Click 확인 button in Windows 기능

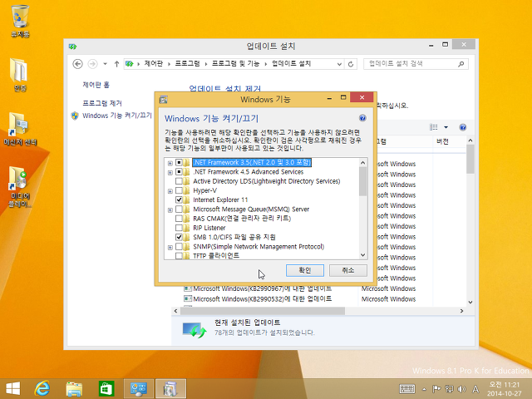pos(305,270)
